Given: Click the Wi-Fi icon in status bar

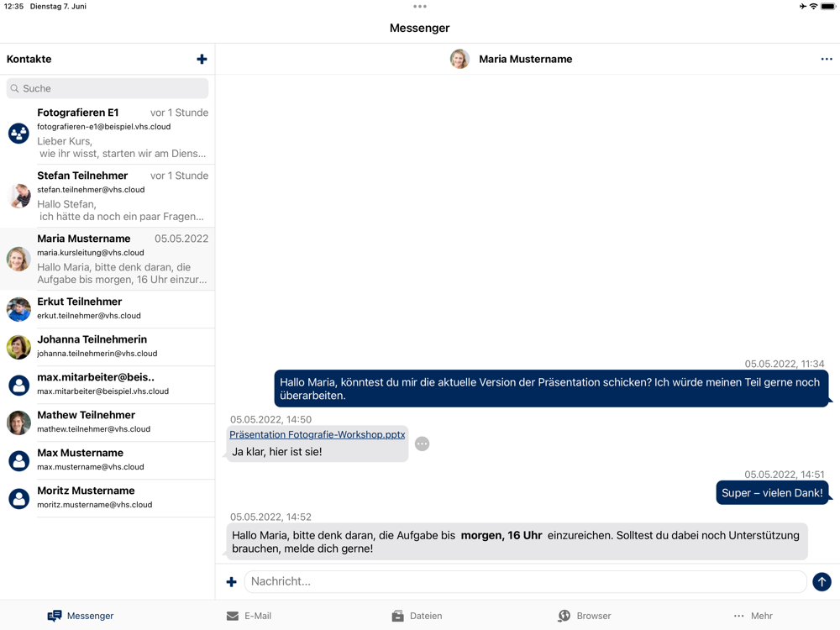Looking at the screenshot, I should 813,7.
